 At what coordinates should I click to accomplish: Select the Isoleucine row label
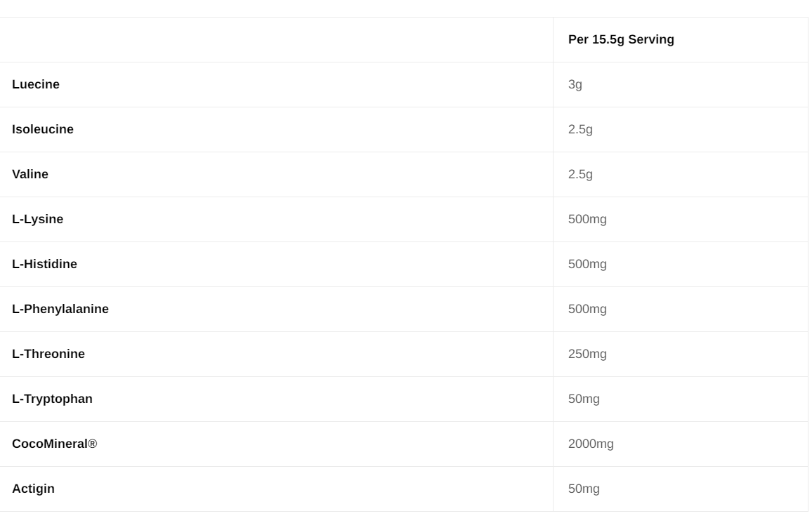coord(43,129)
